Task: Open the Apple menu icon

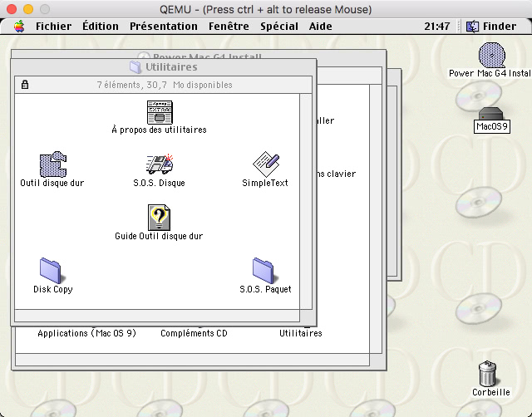Action: 19,26
